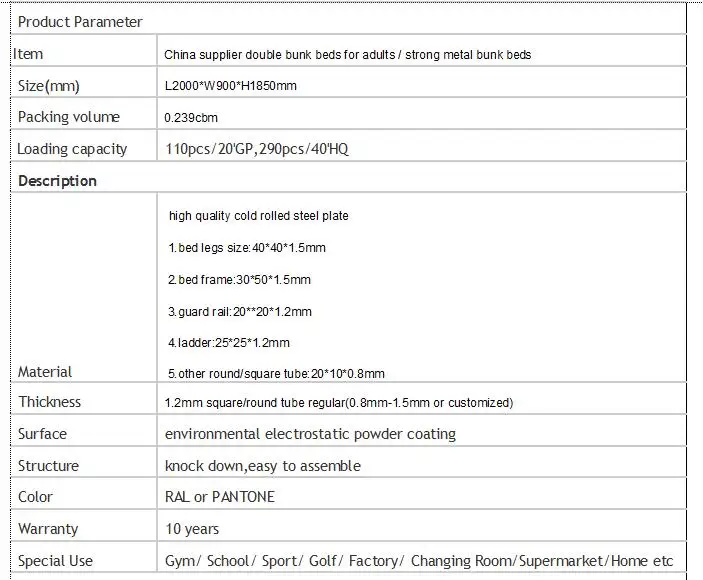Select the 1.2mm square/round tube thickness value
The image size is (703, 580).
[339, 403]
